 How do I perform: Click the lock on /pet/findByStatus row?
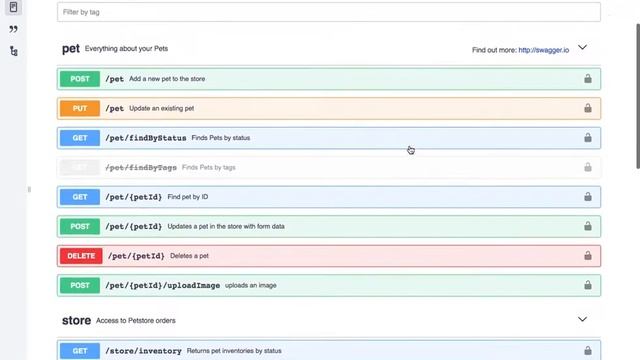(x=588, y=138)
